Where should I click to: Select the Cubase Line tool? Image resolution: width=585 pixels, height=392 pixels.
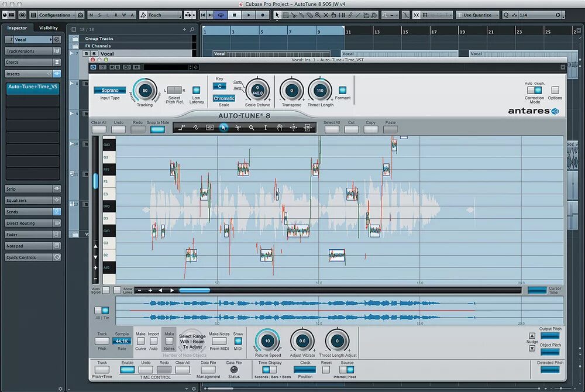click(358, 15)
